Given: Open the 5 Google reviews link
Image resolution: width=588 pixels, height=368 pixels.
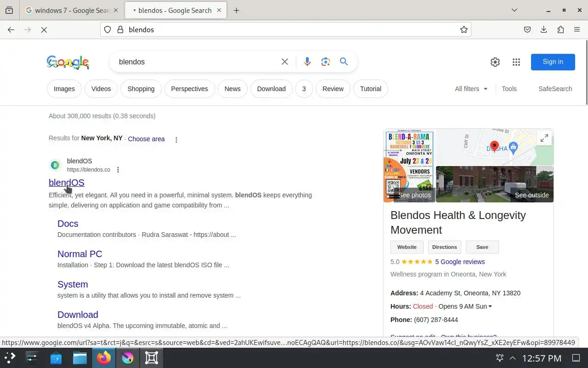Looking at the screenshot, I should [460, 262].
